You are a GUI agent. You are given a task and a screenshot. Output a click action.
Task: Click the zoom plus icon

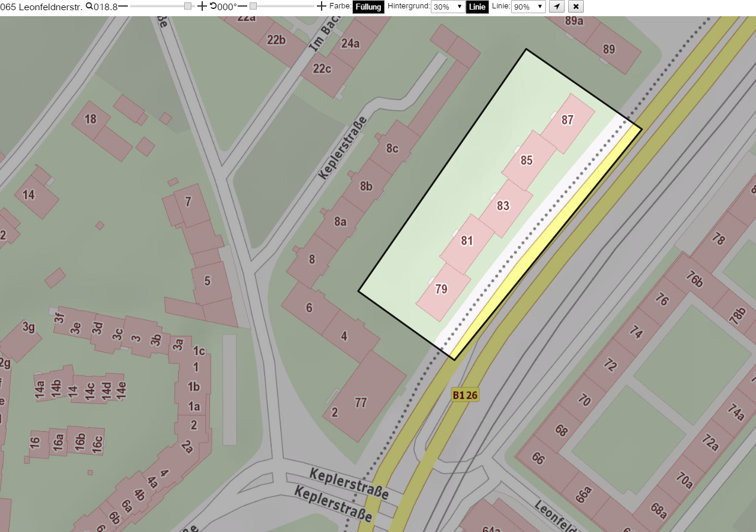(x=202, y=6)
